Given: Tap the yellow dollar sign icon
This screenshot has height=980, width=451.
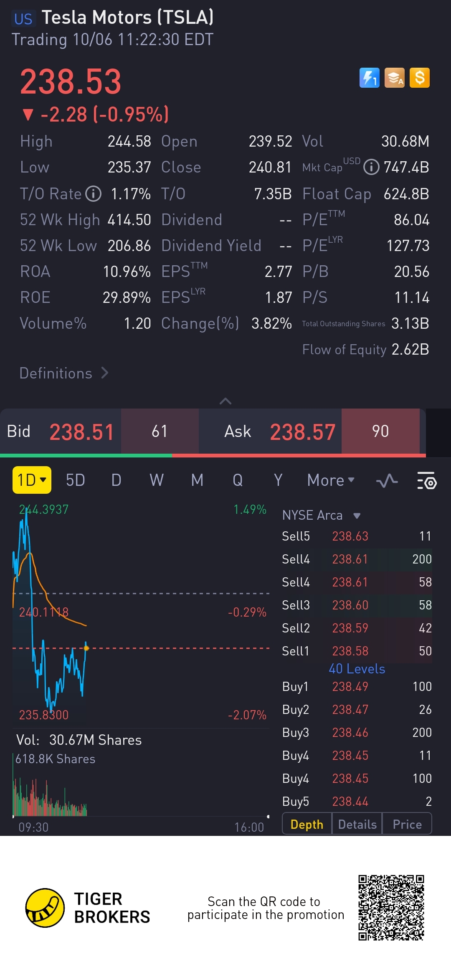Looking at the screenshot, I should [420, 78].
